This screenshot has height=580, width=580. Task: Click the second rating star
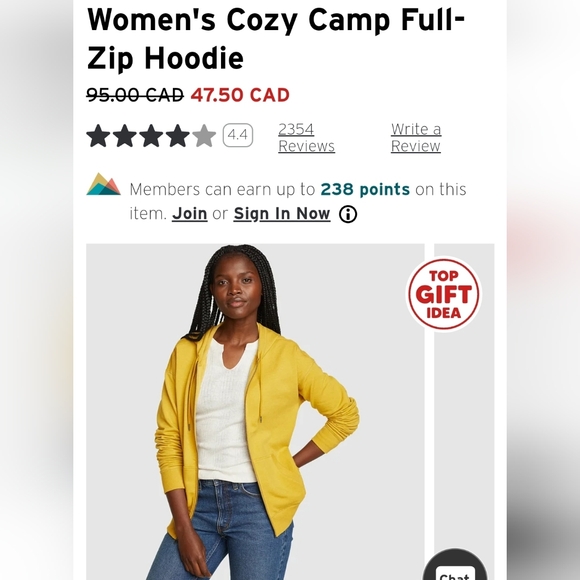point(125,136)
